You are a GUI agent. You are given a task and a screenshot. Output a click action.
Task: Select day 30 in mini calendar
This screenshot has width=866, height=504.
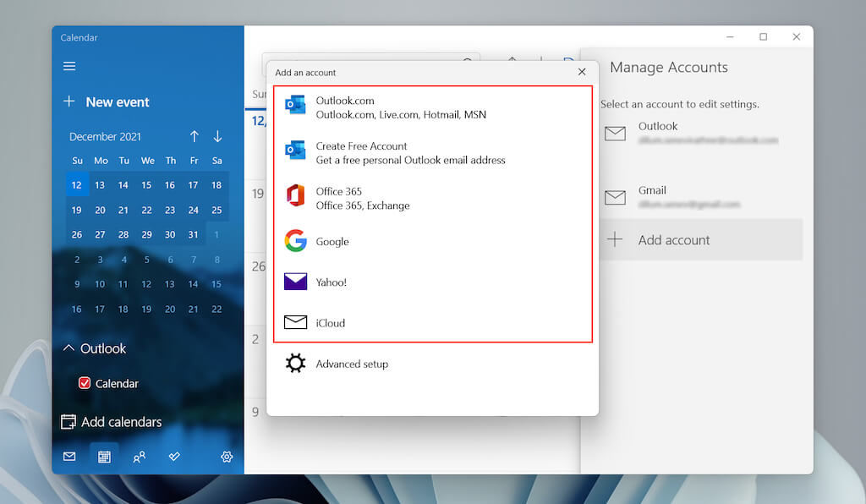[169, 234]
